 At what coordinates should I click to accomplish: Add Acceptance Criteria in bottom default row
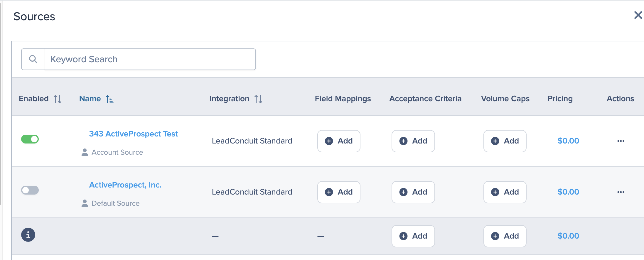(413, 236)
